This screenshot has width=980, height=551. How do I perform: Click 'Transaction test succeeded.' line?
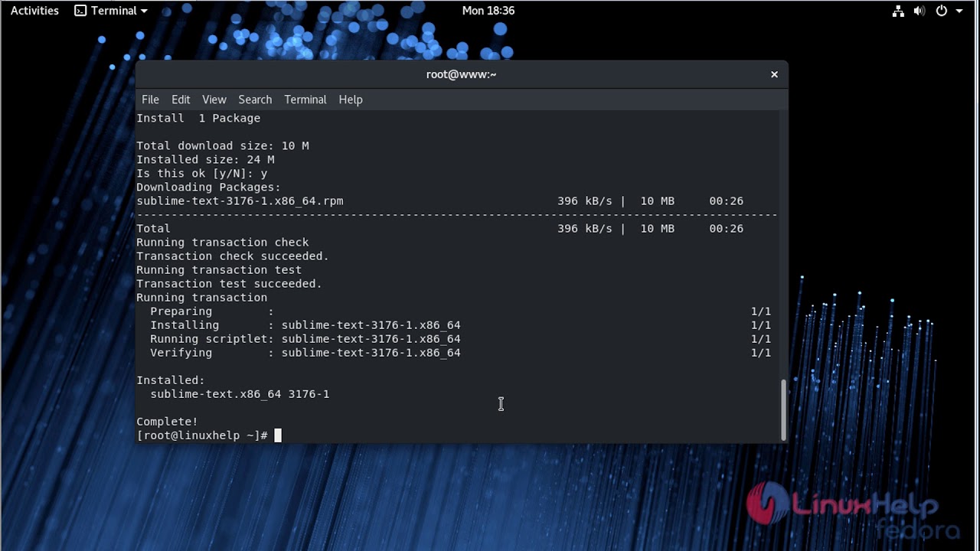click(x=230, y=284)
